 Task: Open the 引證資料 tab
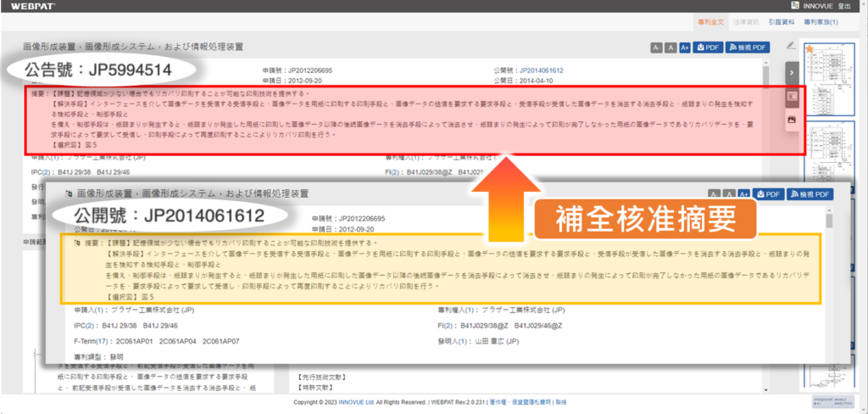click(781, 22)
